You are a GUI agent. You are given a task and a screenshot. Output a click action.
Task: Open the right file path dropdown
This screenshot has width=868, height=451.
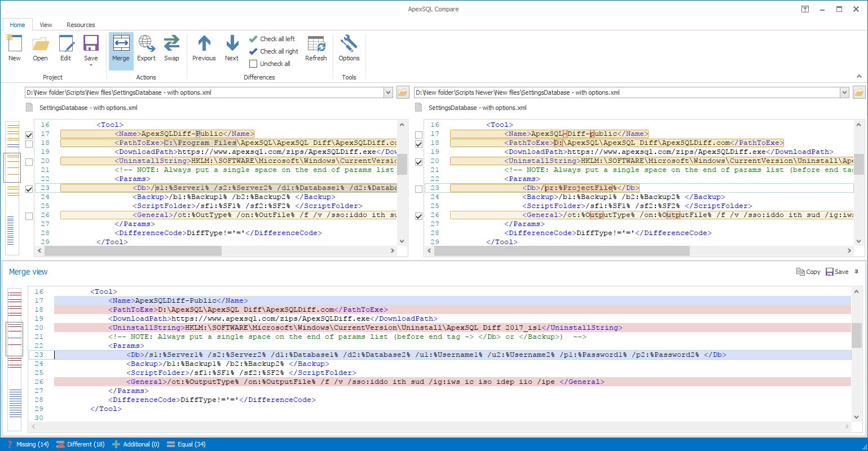844,92
